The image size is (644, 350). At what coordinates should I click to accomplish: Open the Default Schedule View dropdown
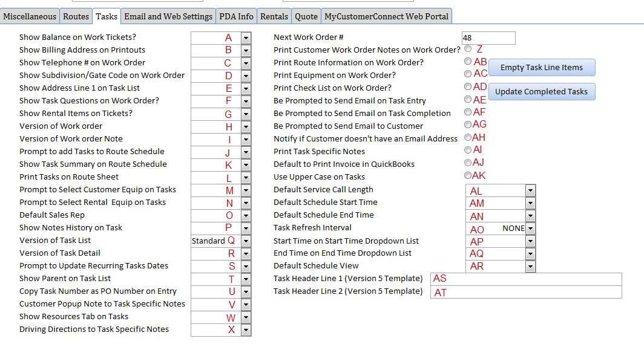pyautogui.click(x=531, y=267)
